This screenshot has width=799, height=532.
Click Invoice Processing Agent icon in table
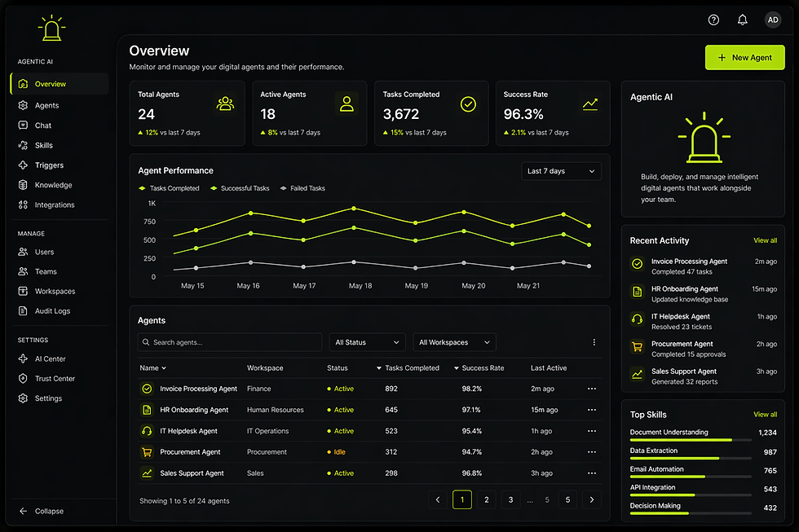coord(147,389)
